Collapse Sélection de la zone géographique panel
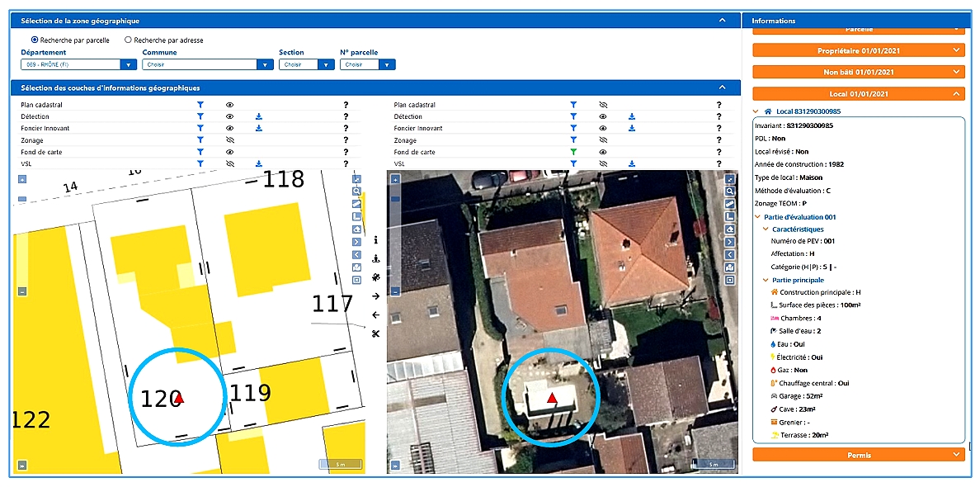Screen dimensions: 980x487 723,21
